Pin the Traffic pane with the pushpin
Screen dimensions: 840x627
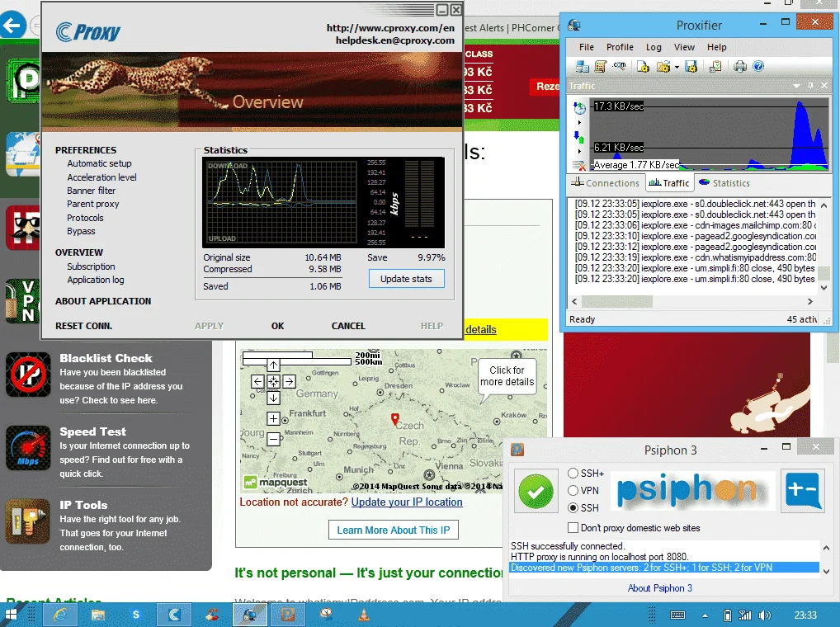click(810, 86)
